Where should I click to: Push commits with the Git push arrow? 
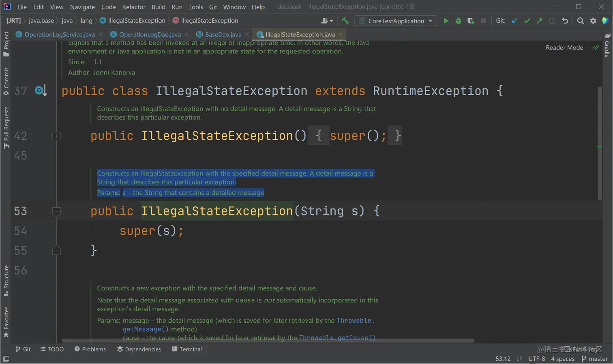pos(540,21)
